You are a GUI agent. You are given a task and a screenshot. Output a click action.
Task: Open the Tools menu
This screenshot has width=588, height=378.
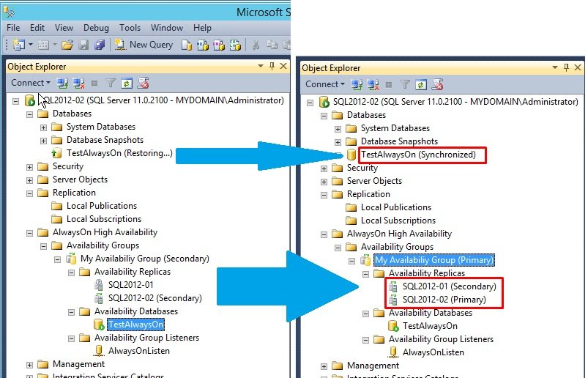tap(130, 28)
